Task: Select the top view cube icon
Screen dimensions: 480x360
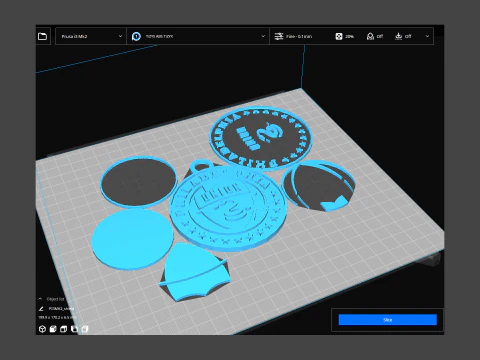Action: pyautogui.click(x=64, y=329)
